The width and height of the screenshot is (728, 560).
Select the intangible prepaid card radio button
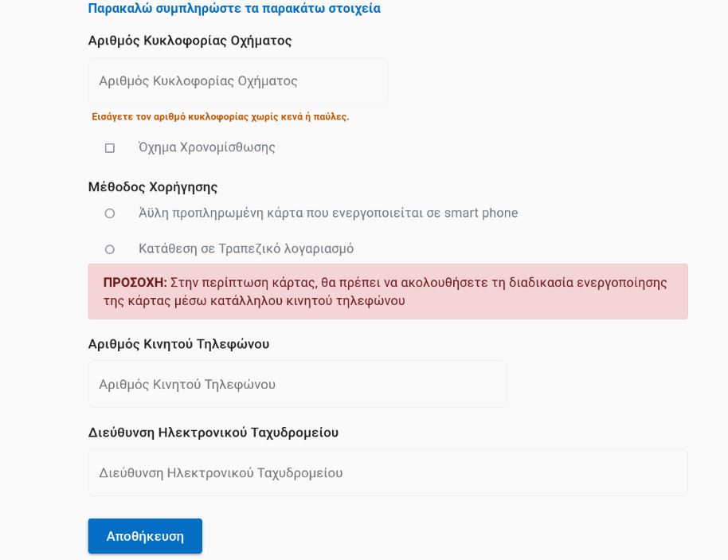110,213
